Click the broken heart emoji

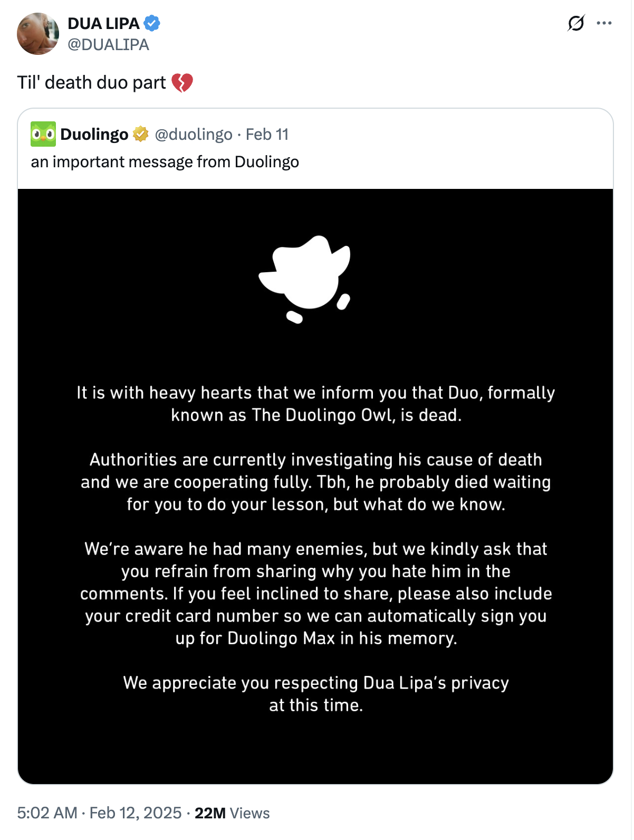pos(182,83)
